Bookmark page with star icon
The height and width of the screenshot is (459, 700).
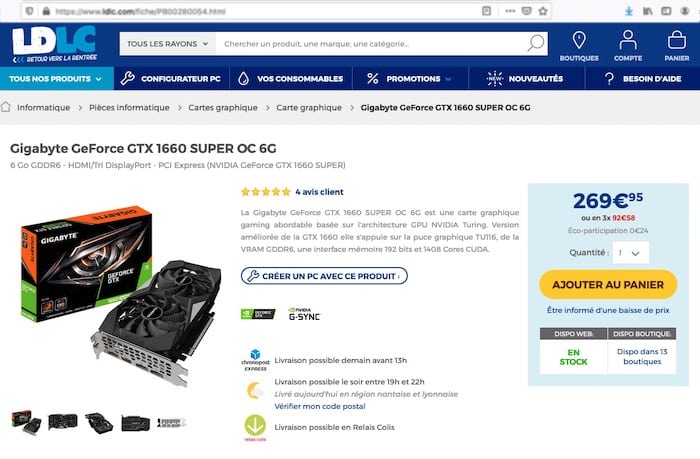(x=543, y=11)
